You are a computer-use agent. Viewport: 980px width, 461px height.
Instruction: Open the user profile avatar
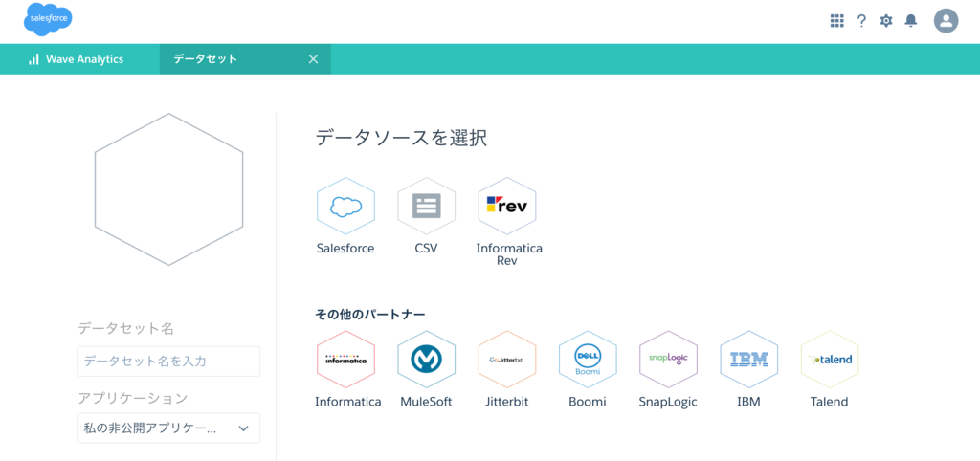pos(947,21)
